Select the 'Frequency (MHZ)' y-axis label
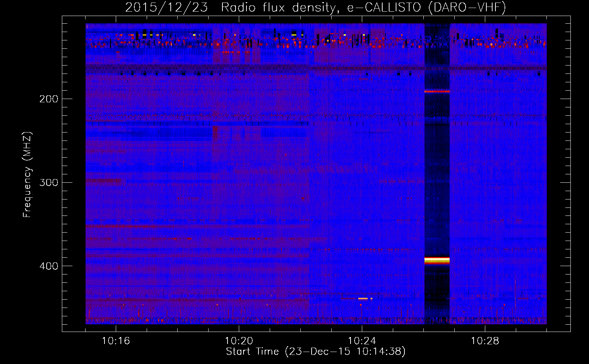Viewport: 589px width, 364px height. point(27,175)
